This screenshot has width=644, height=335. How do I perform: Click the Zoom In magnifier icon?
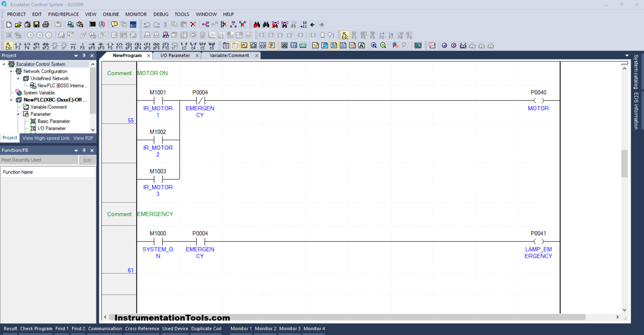tap(374, 45)
